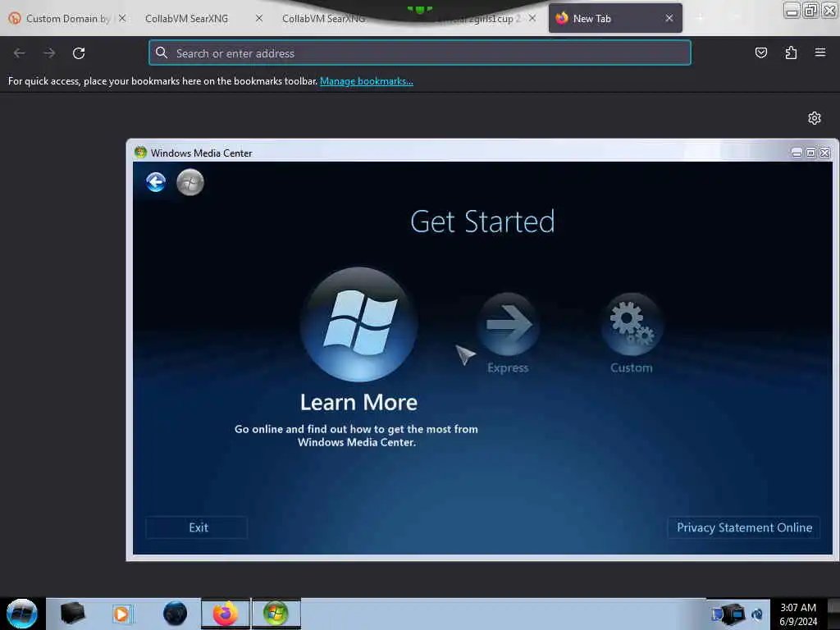The height and width of the screenshot is (630, 840).
Task: Choose the Express setup arrow icon
Action: click(508, 324)
